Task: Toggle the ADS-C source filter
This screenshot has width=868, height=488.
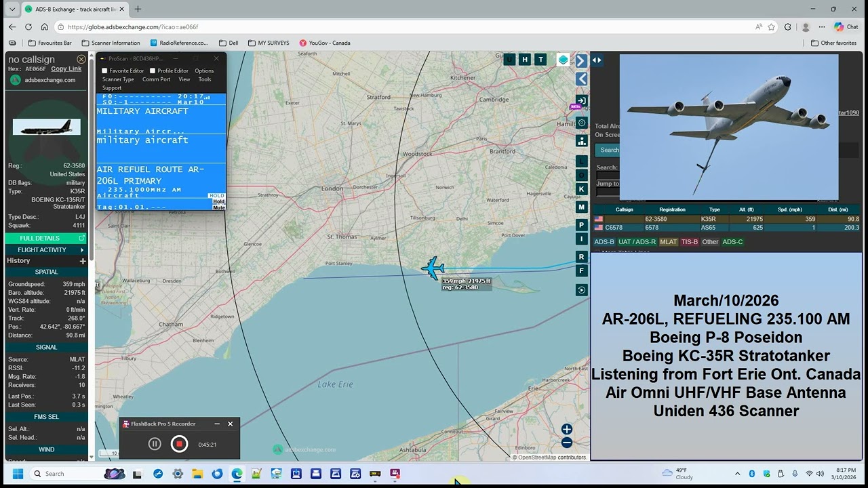Action: pos(732,242)
